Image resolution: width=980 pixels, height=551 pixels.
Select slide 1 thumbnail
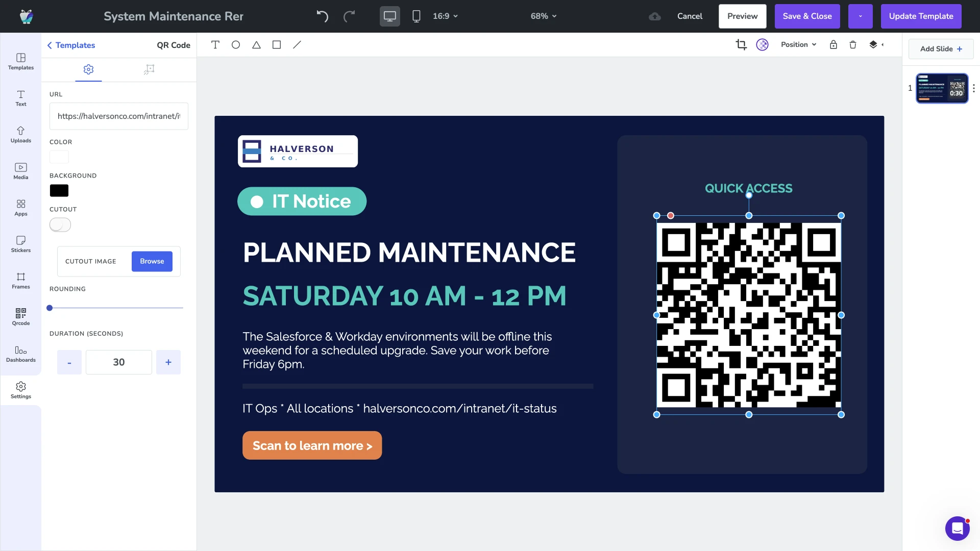942,88
